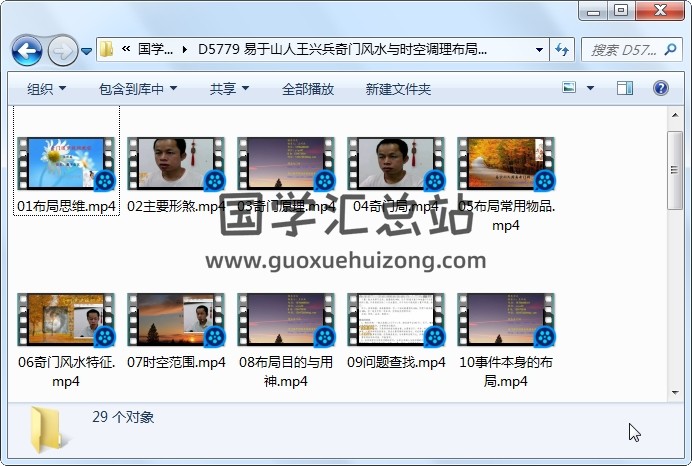Select 03奇门原理.mp4 thumbnail
The height and width of the screenshot is (466, 692).
(x=286, y=164)
